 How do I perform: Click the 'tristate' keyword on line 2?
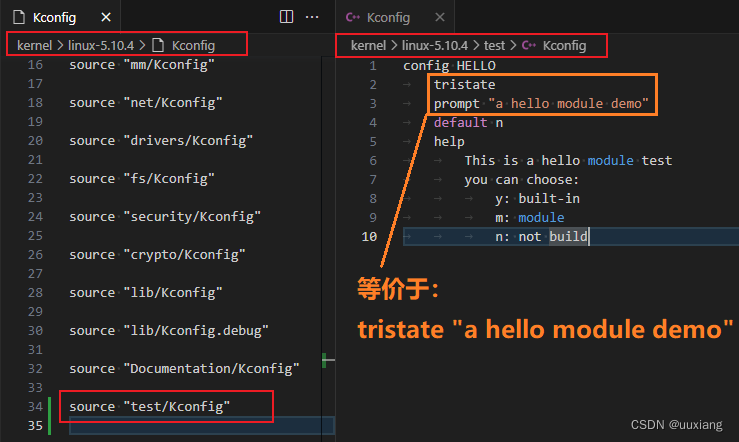click(465, 84)
